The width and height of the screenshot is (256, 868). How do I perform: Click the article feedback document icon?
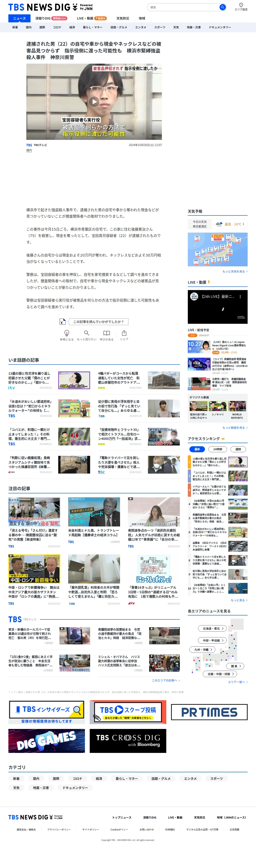pyautogui.click(x=62, y=321)
